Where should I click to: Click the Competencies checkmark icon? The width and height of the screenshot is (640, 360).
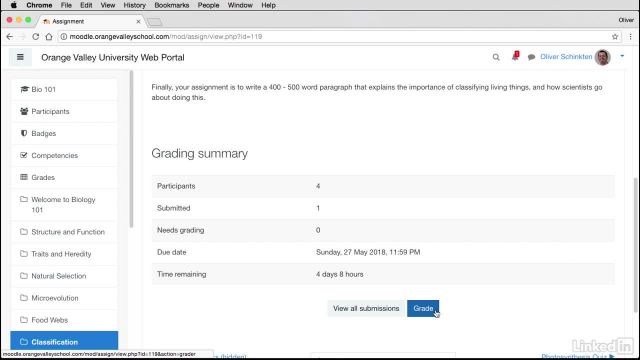click(24, 155)
